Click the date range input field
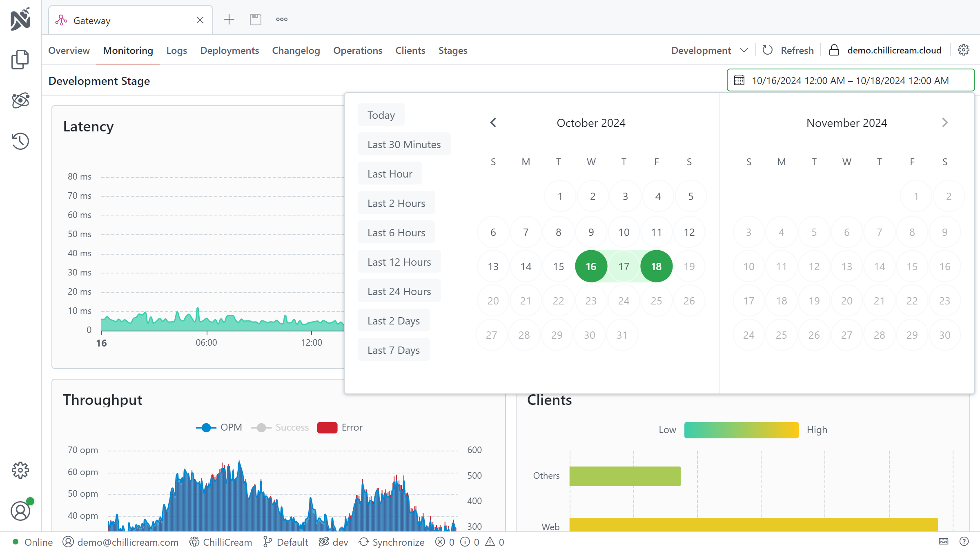 851,80
